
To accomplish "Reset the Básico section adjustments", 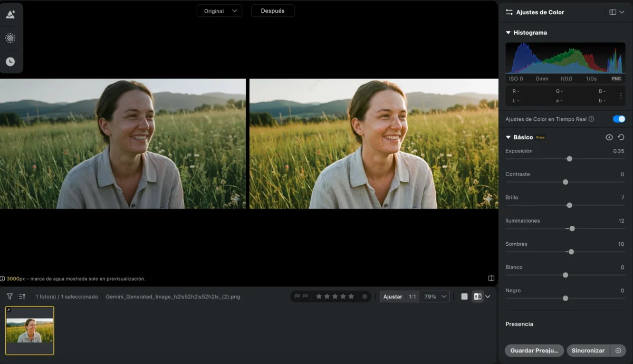I will (621, 137).
